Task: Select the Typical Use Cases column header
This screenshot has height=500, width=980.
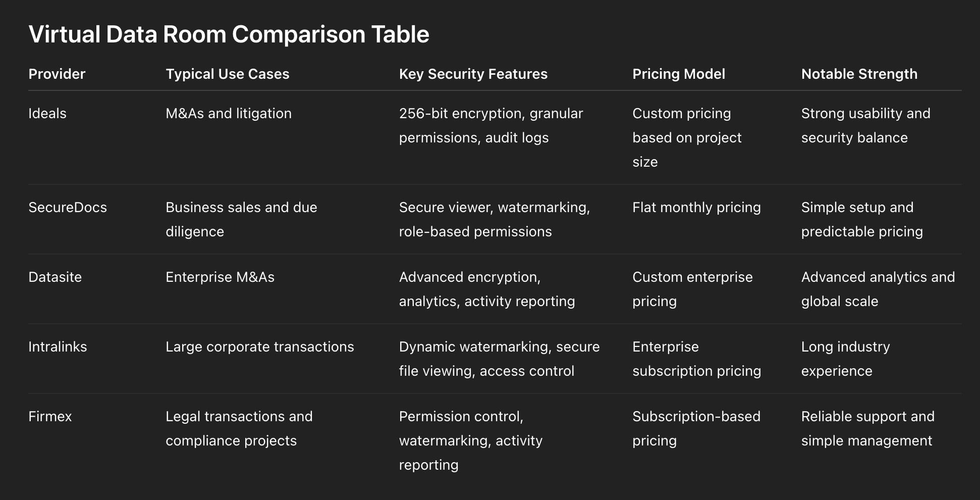Action: point(228,74)
